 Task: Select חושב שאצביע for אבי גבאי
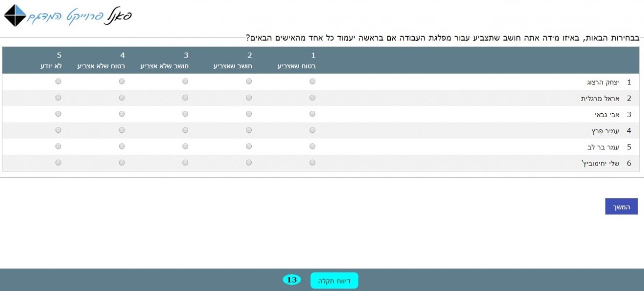pos(249,114)
